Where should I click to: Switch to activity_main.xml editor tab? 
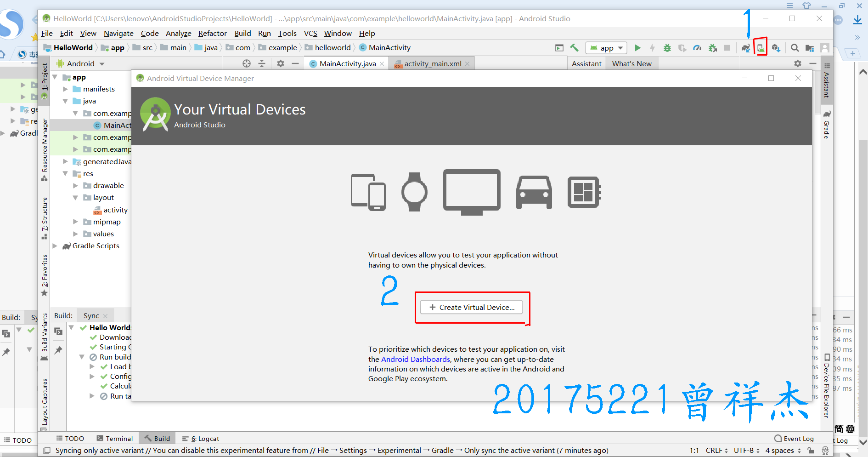pos(433,63)
